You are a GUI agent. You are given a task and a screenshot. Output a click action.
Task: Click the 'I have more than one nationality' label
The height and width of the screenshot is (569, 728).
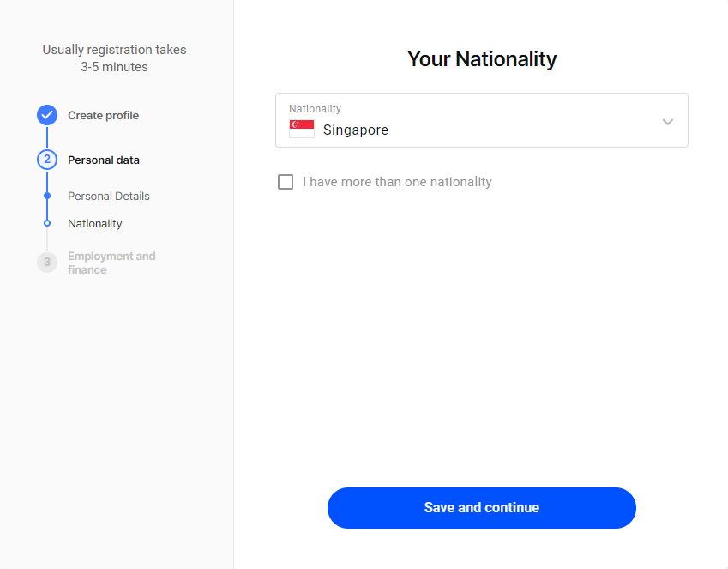point(397,182)
